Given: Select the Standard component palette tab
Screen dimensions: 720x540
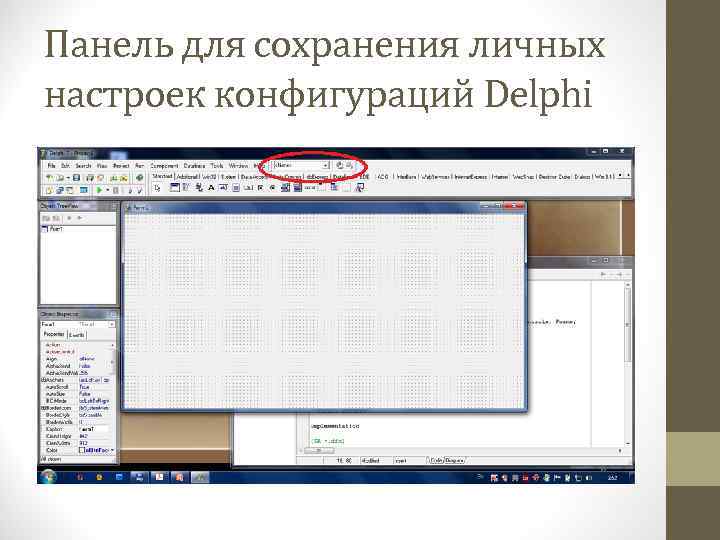Looking at the screenshot, I should tap(162, 176).
